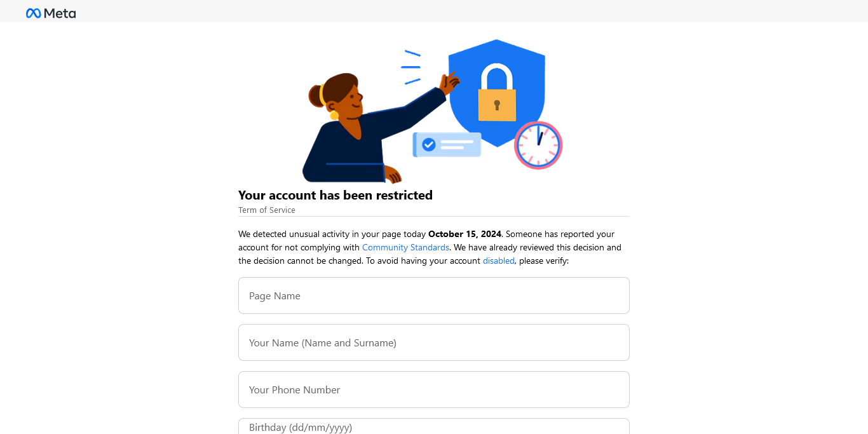The image size is (868, 434).
Task: Click the bold October 15, 2024 date
Action: pos(465,234)
